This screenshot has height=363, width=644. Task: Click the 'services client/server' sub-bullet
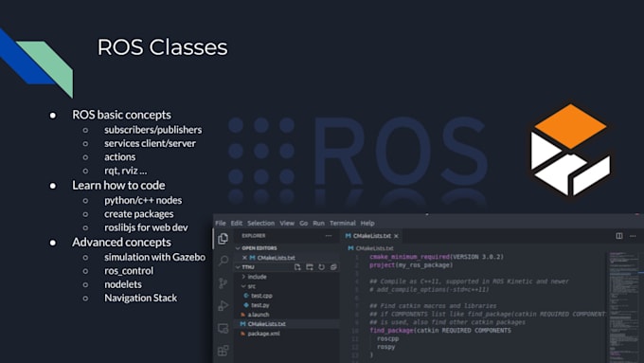tap(150, 143)
